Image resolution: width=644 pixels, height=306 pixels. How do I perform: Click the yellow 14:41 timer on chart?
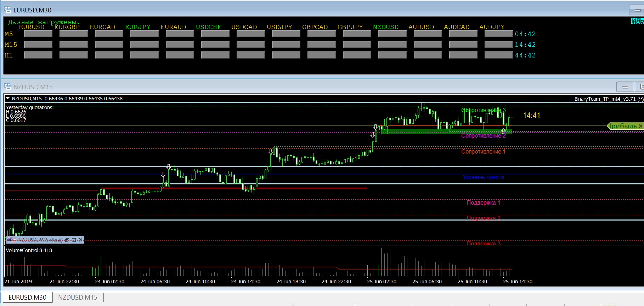(532, 115)
